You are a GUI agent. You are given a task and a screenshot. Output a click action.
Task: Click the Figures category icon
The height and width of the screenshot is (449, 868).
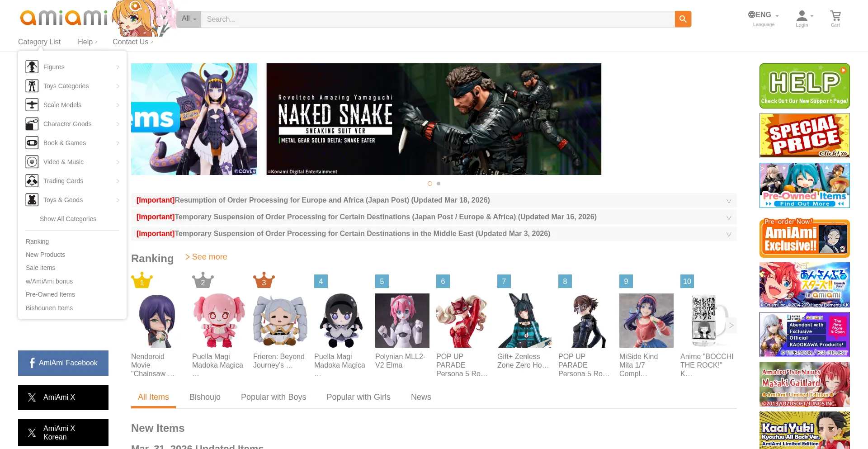tap(32, 67)
